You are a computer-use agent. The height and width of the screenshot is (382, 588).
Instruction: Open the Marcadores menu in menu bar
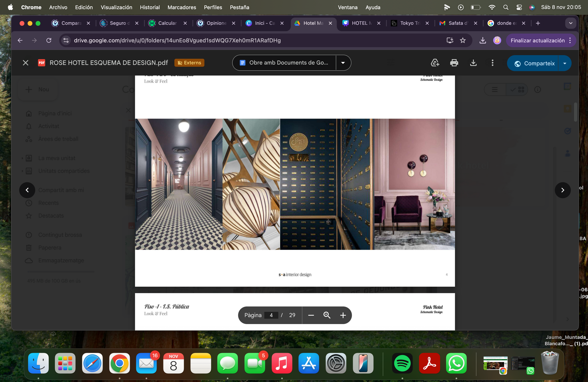(x=182, y=7)
